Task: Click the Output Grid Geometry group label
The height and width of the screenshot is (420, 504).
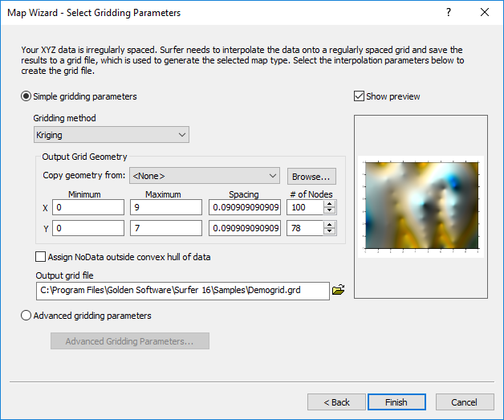Action: [84, 157]
